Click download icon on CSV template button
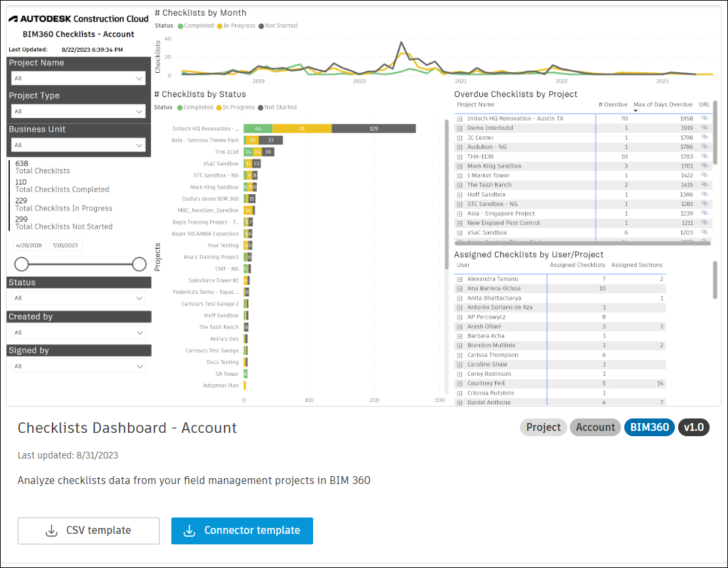 [x=52, y=531]
